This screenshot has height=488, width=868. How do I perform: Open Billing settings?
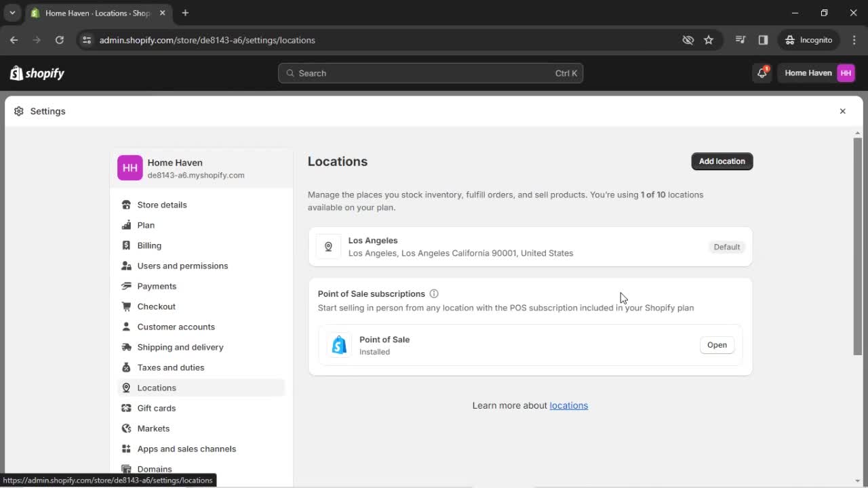pos(201,245)
